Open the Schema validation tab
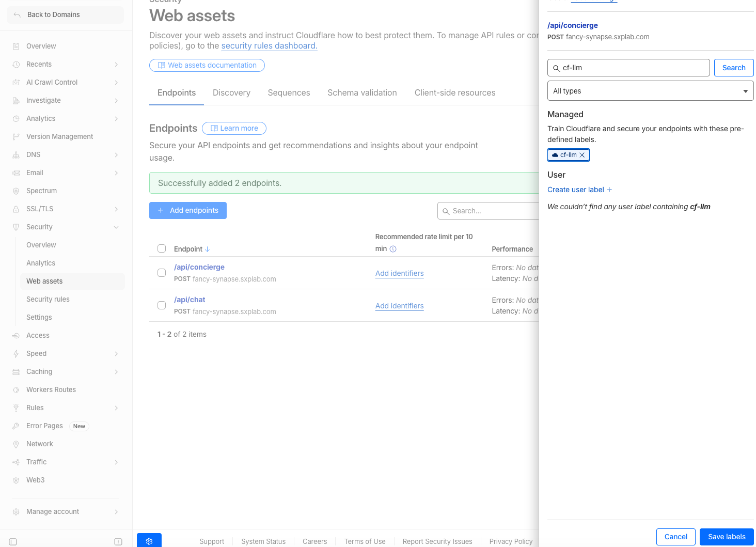This screenshot has height=547, width=756. (x=362, y=93)
